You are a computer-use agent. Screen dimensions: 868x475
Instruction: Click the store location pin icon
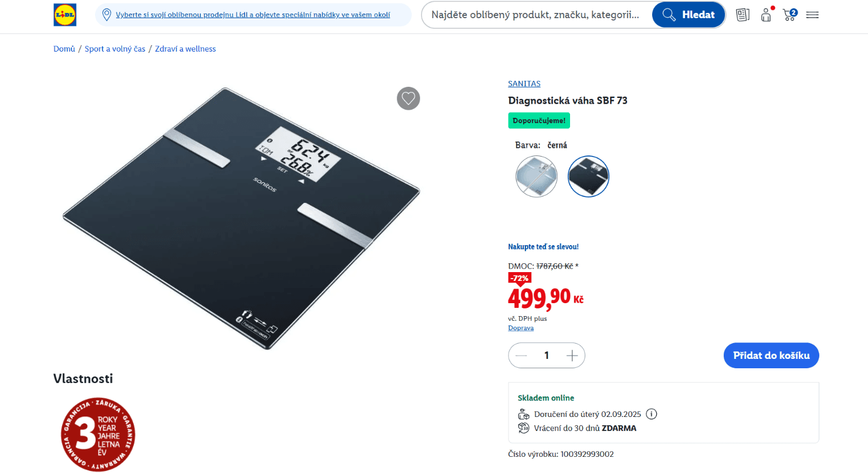[x=107, y=15]
